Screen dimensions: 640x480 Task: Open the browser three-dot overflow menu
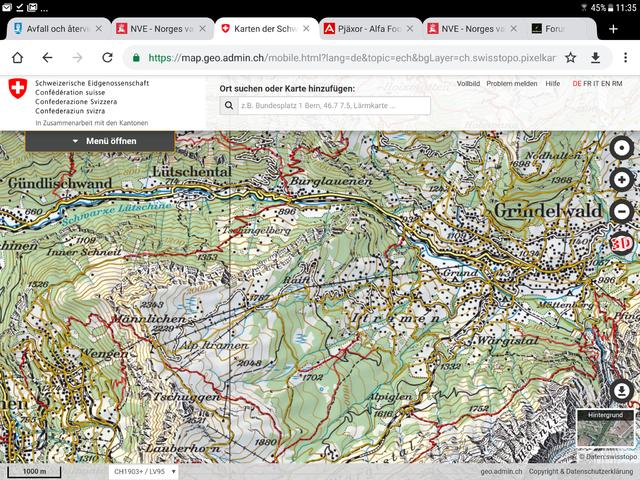pos(624,57)
